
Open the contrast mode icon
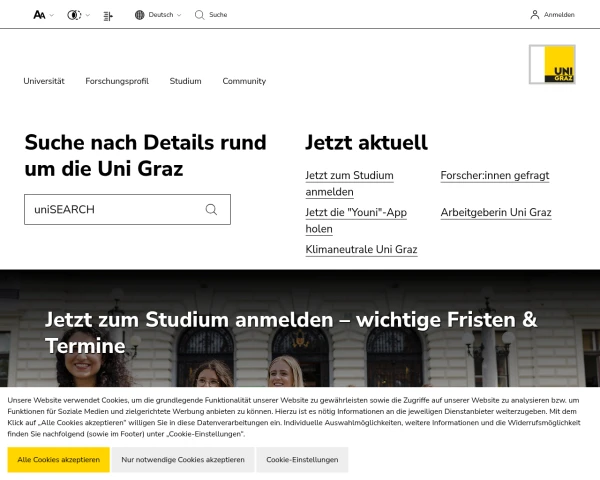coord(74,15)
